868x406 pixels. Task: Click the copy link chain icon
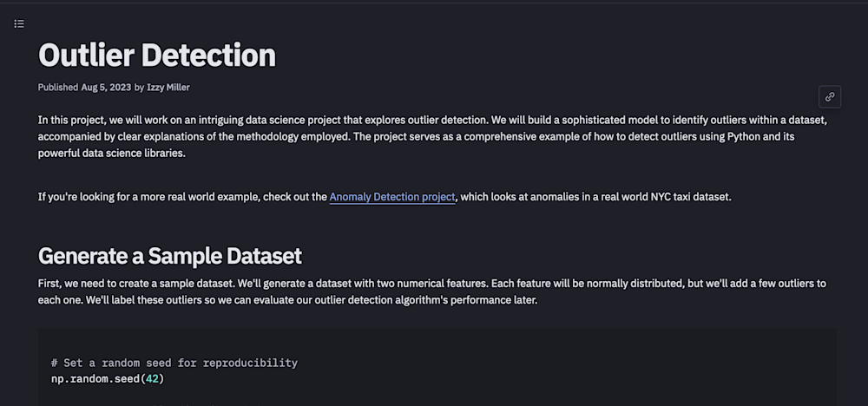[830, 96]
